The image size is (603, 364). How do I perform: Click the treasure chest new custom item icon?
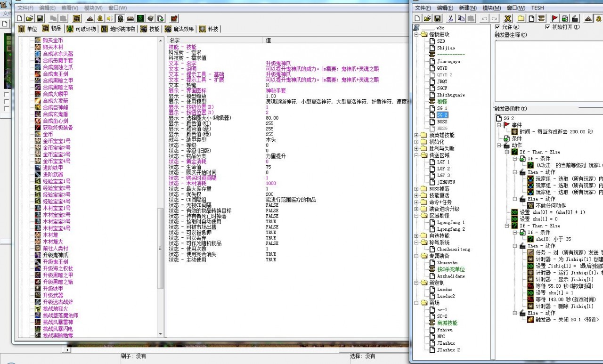(x=77, y=18)
